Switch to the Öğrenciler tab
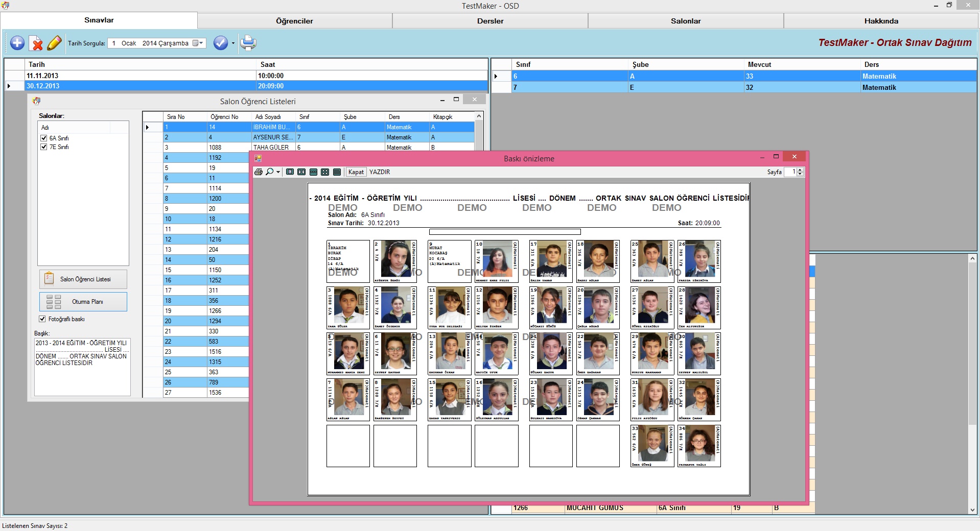This screenshot has height=531, width=980. point(294,21)
